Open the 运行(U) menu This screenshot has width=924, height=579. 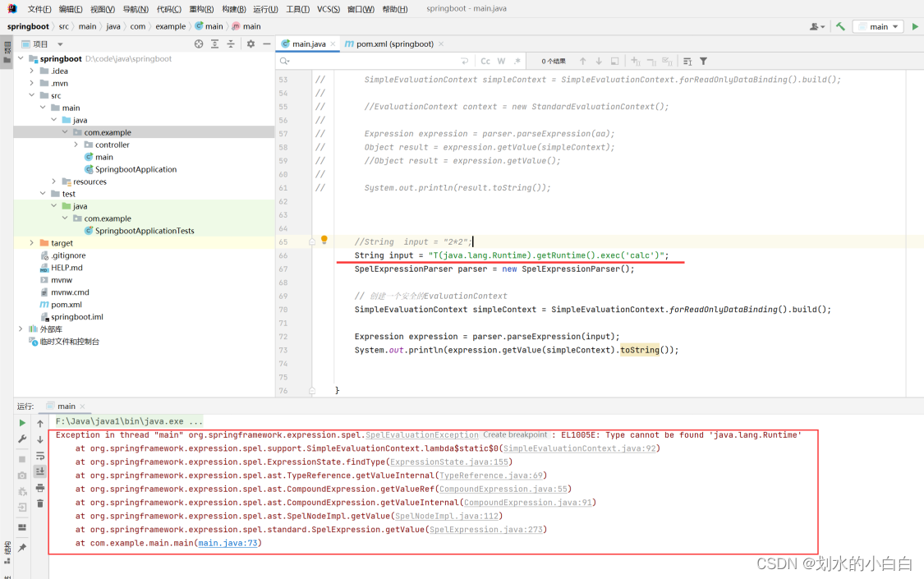pyautogui.click(x=265, y=9)
